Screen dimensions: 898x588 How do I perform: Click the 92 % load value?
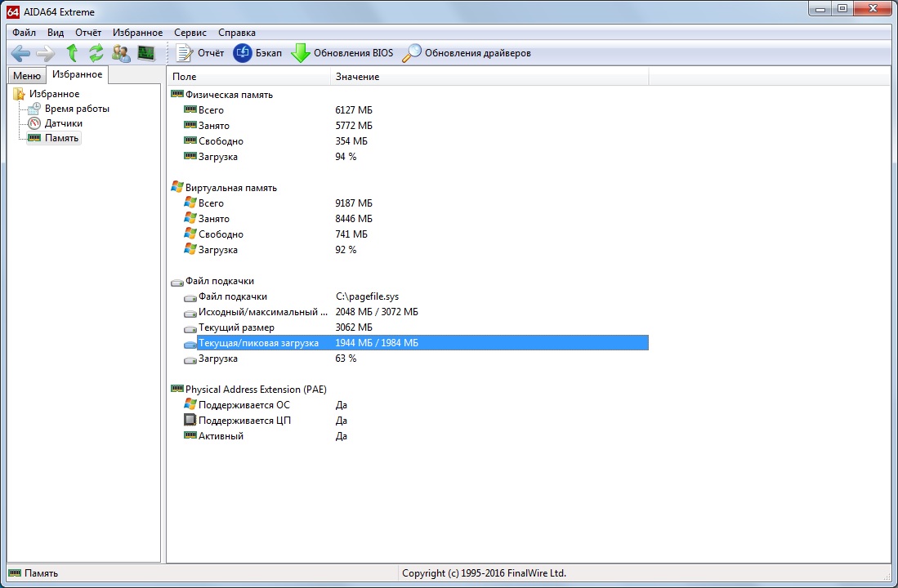pos(346,250)
